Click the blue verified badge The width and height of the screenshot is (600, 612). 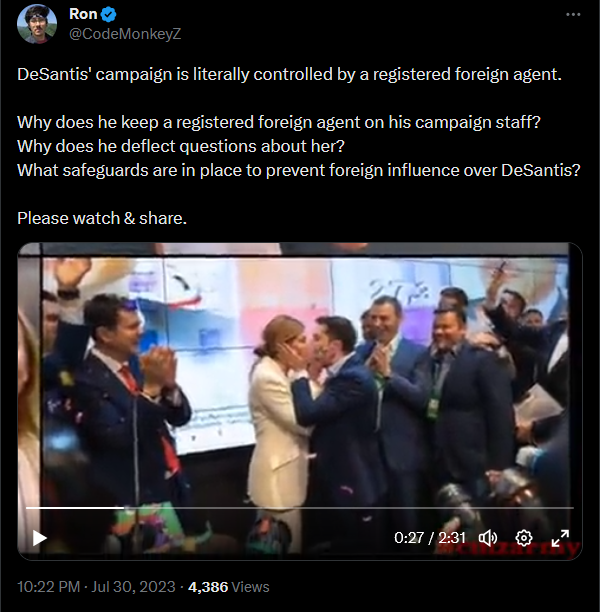[x=108, y=14]
